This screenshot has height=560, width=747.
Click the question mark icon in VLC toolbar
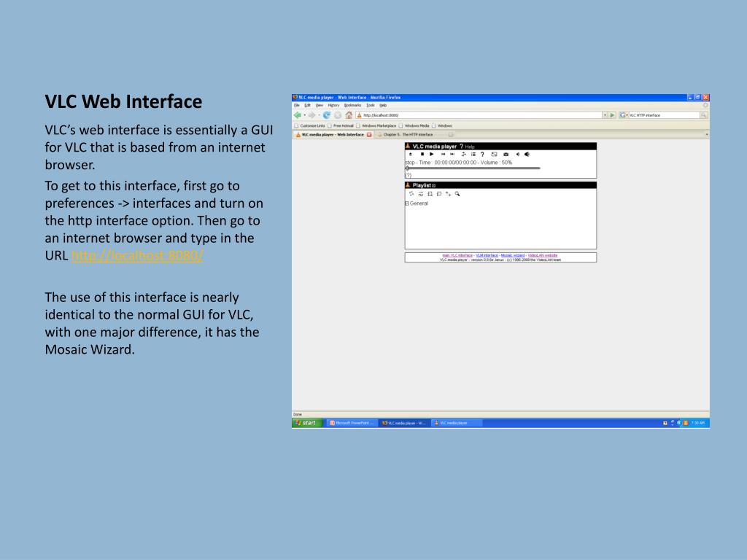[x=482, y=155]
